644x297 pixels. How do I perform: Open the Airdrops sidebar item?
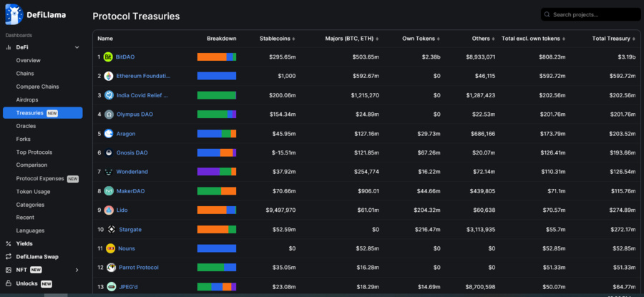26,99
